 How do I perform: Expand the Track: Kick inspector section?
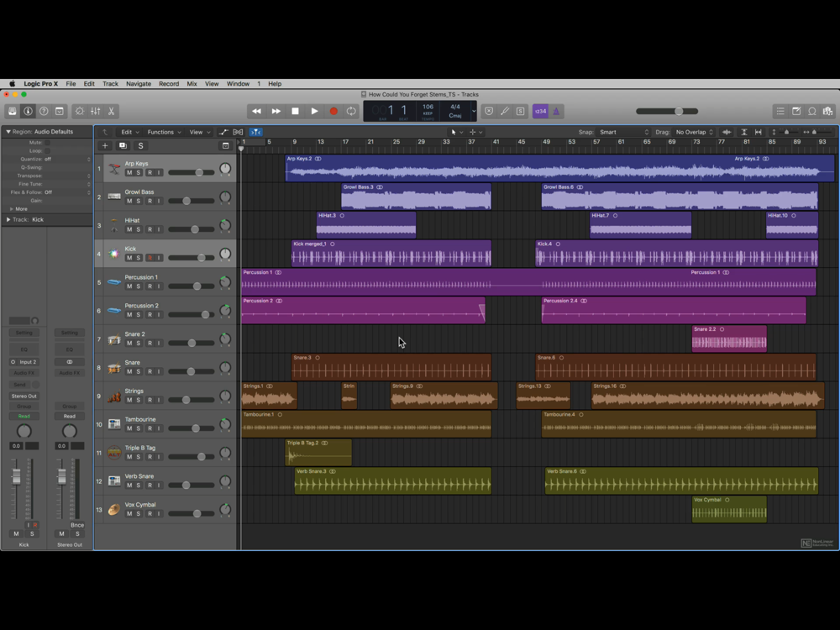pos(8,219)
